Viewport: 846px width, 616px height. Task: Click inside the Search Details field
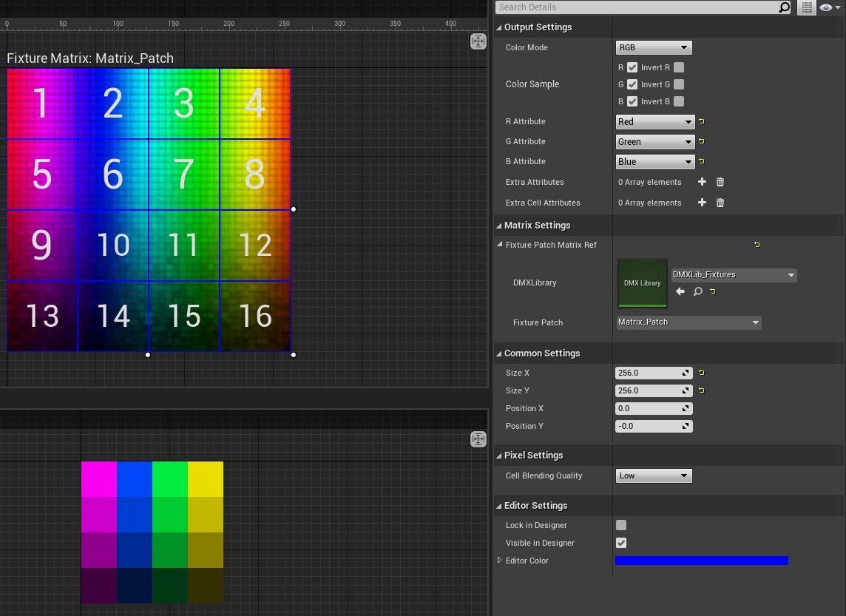point(636,7)
